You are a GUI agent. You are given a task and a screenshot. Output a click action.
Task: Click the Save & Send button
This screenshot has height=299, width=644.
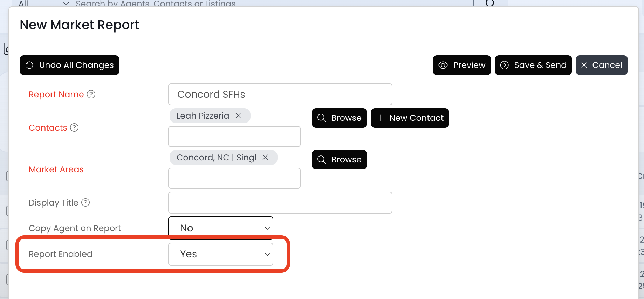point(533,65)
